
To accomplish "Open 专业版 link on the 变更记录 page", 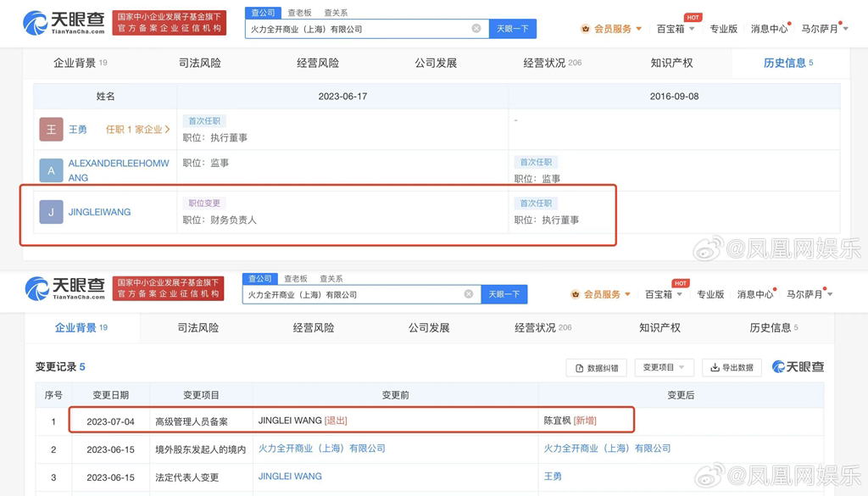I will tap(710, 294).
